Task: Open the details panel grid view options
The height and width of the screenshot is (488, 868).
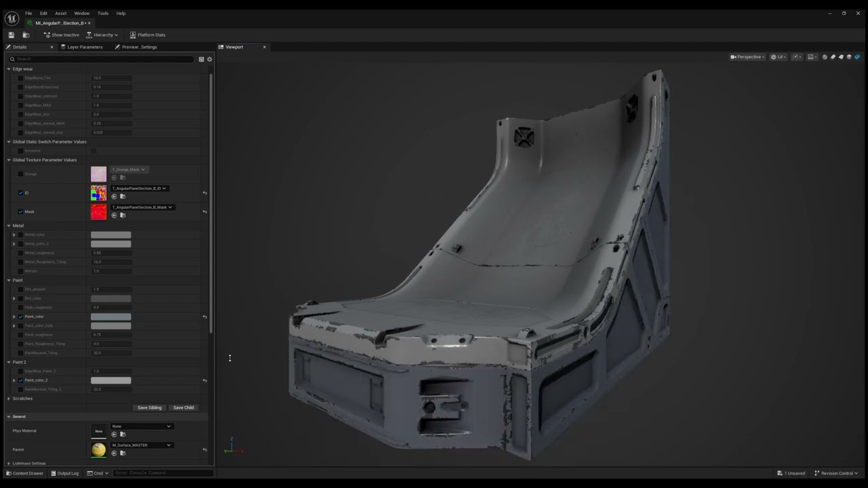Action: click(201, 59)
